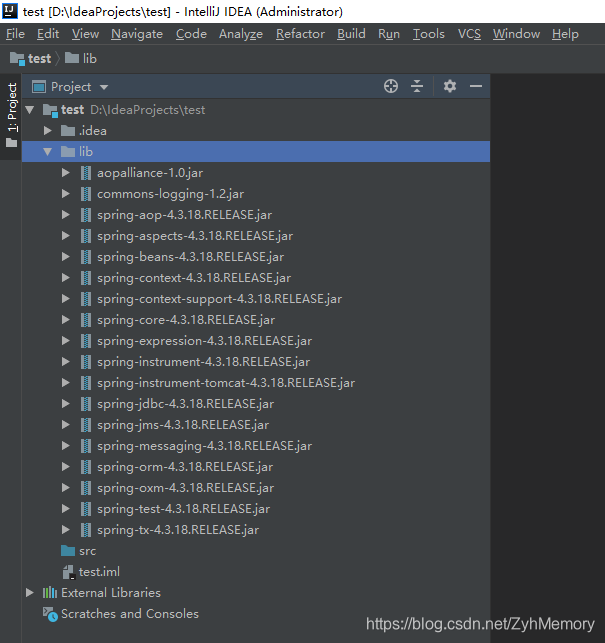This screenshot has height=643, width=605.
Task: Open the VCS menu
Action: 469,34
